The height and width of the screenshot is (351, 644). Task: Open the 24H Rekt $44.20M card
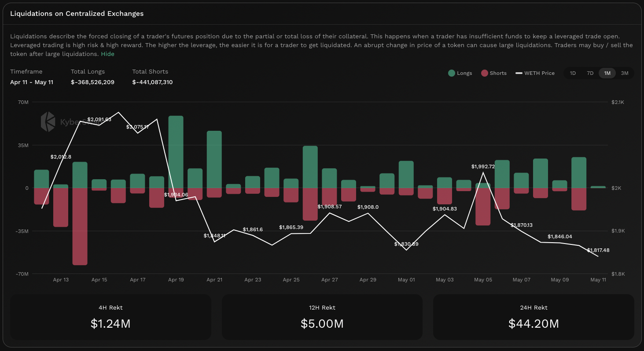coord(534,317)
